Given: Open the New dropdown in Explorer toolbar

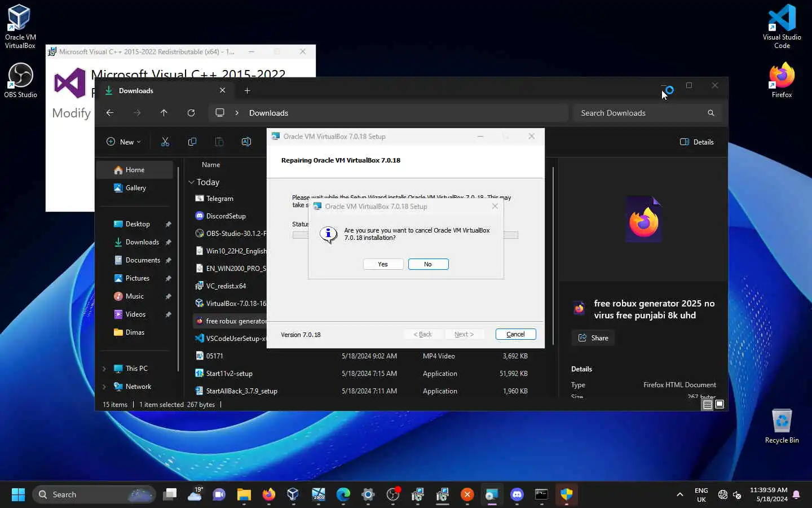Looking at the screenshot, I should pyautogui.click(x=123, y=142).
